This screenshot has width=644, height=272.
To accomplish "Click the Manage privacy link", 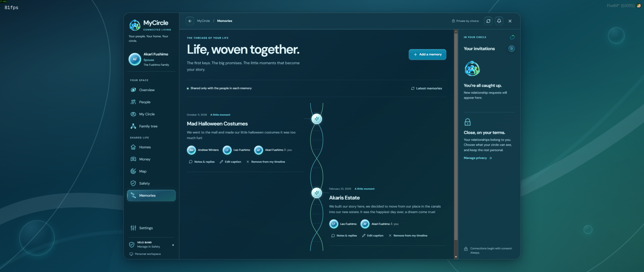I will (478, 158).
